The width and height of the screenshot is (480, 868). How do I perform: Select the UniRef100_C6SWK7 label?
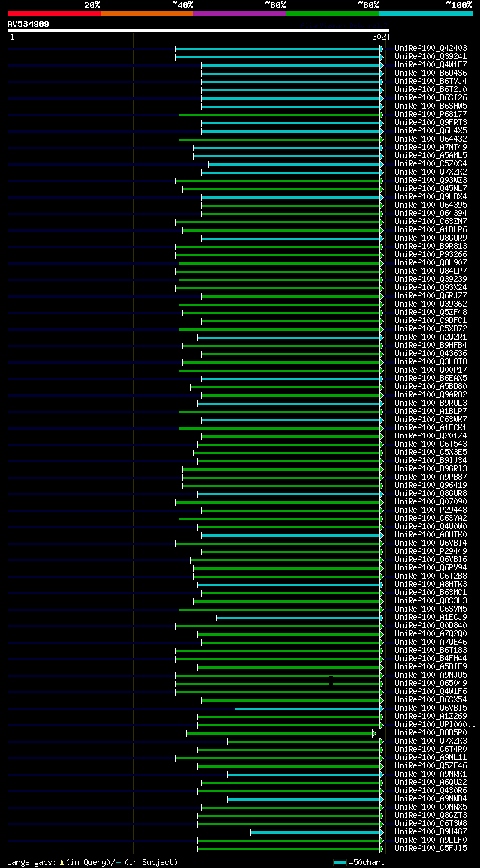point(430,421)
